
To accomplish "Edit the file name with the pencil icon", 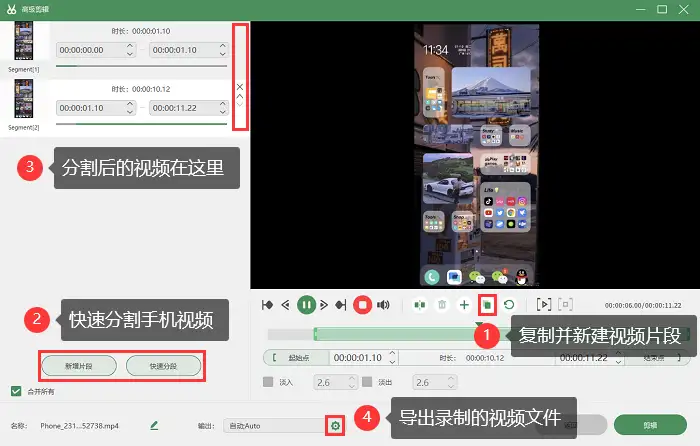I will click(x=154, y=425).
